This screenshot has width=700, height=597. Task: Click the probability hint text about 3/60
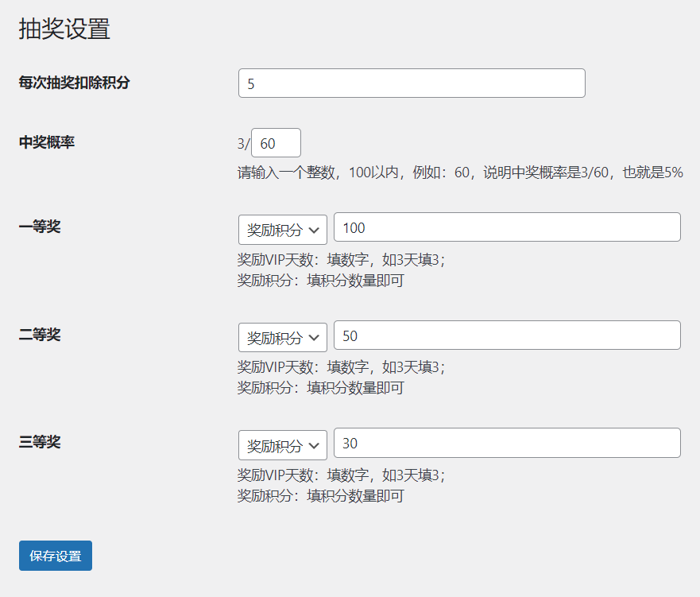pos(460,173)
